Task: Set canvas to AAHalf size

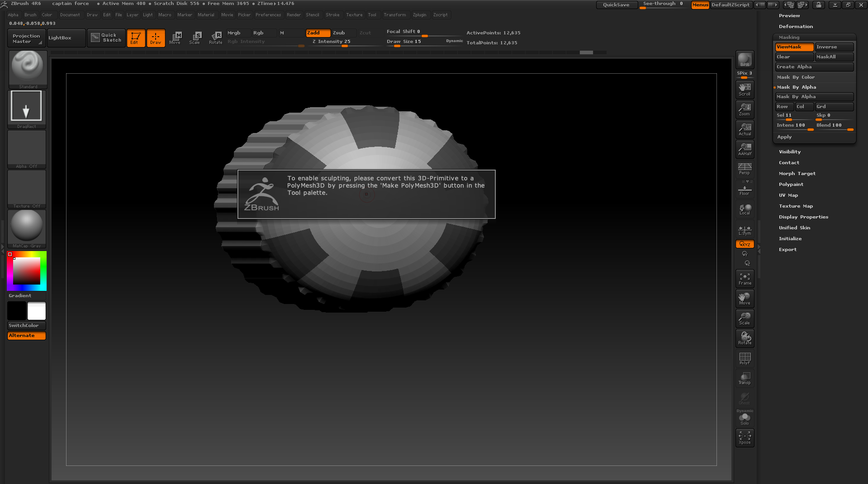Action: point(745,149)
